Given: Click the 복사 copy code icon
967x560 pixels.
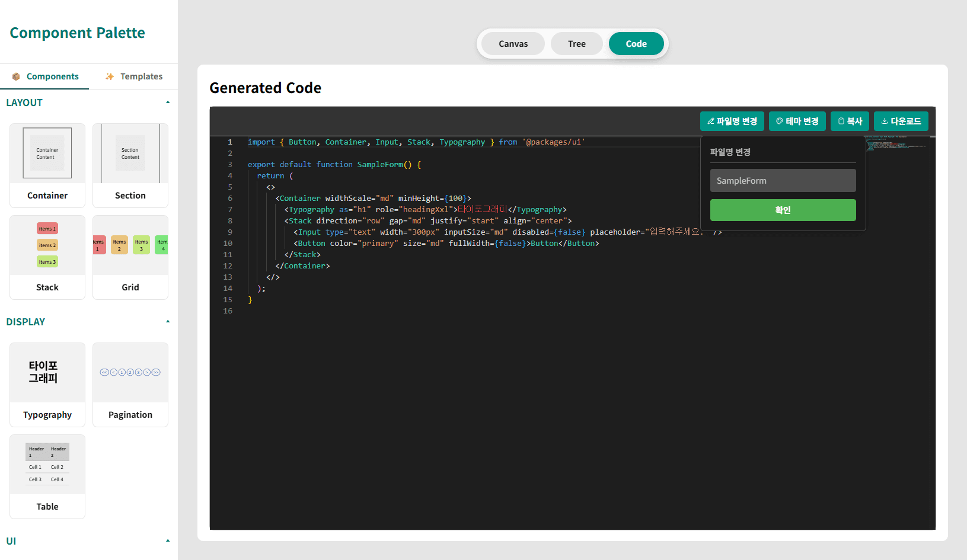Looking at the screenshot, I should coord(850,121).
